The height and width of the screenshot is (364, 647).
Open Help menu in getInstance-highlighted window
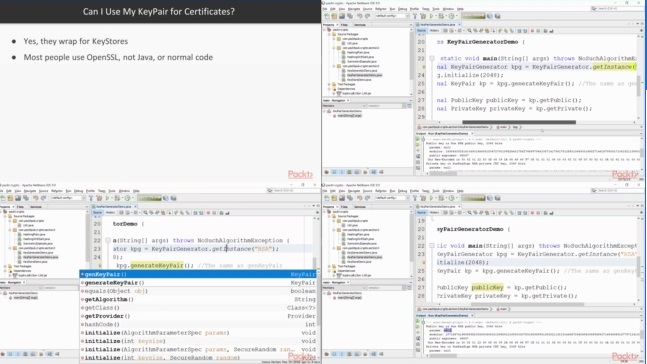[x=460, y=9]
